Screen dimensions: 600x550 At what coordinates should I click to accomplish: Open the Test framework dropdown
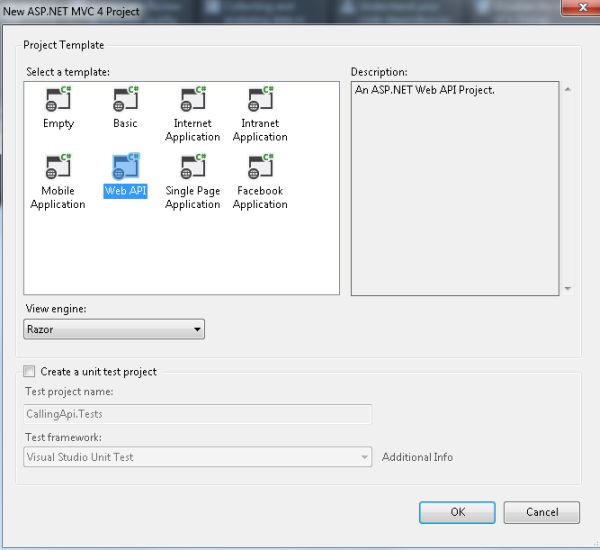(x=197, y=457)
